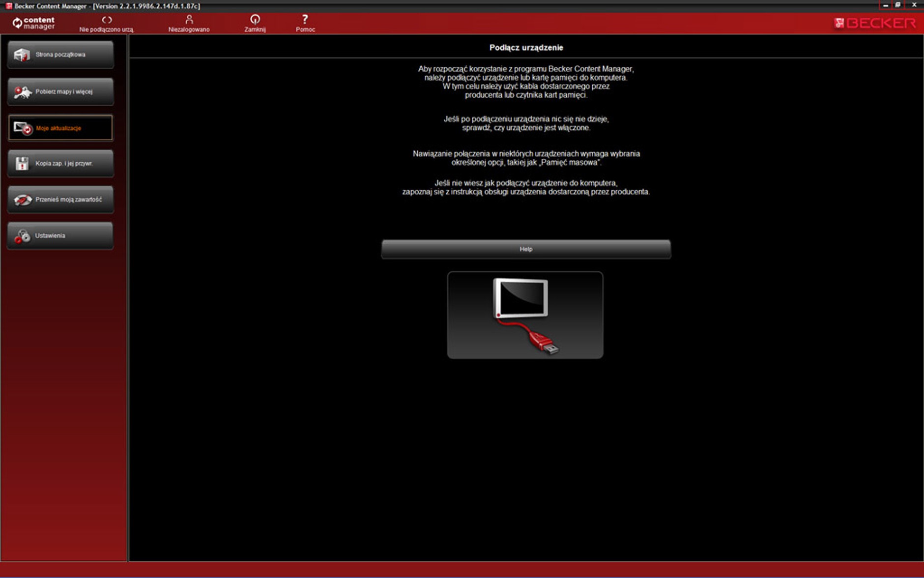The height and width of the screenshot is (578, 924).
Task: Click the Przenieś moją zawartość transfer icon
Action: [x=23, y=200]
